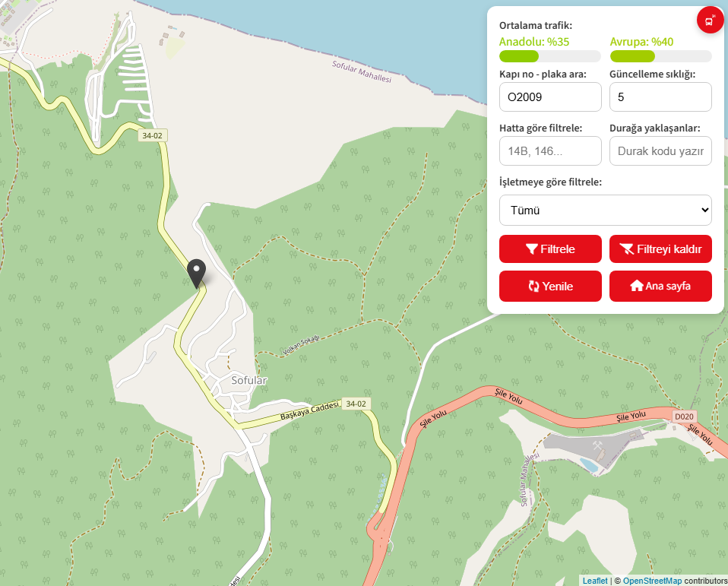Click the red bus icon in the panel corner
Screen dimensions: 728x586
click(710, 21)
